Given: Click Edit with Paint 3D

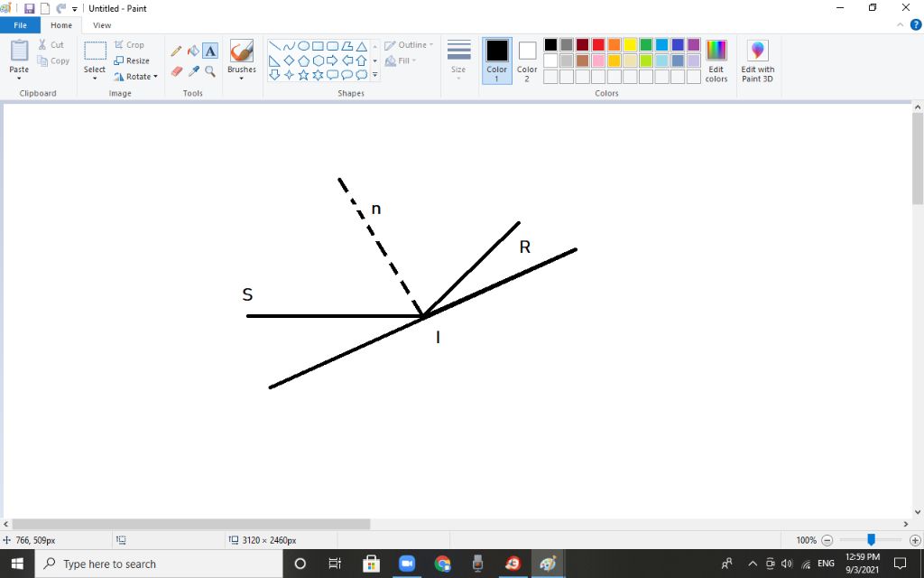Looking at the screenshot, I should [x=758, y=61].
